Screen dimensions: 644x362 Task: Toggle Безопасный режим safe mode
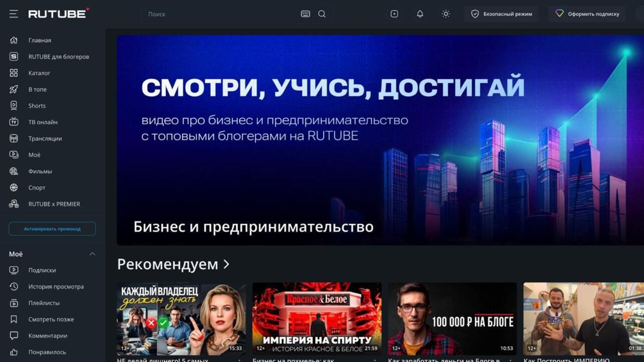pyautogui.click(x=501, y=14)
